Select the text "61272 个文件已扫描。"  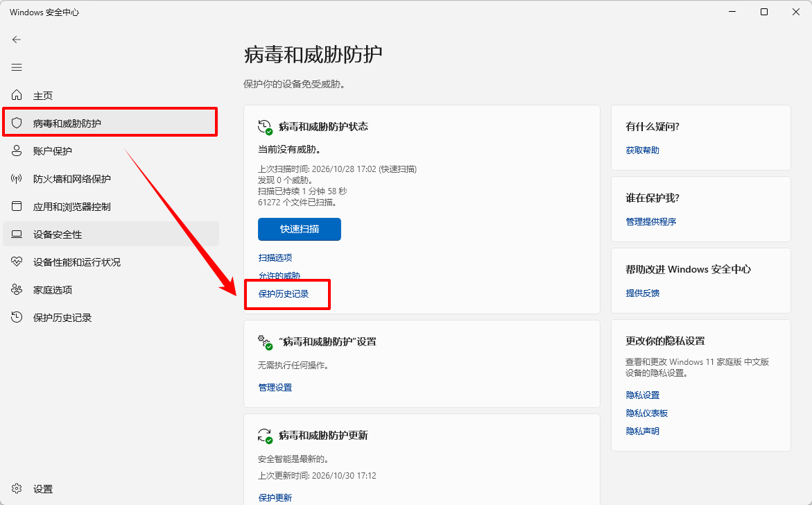[297, 203]
